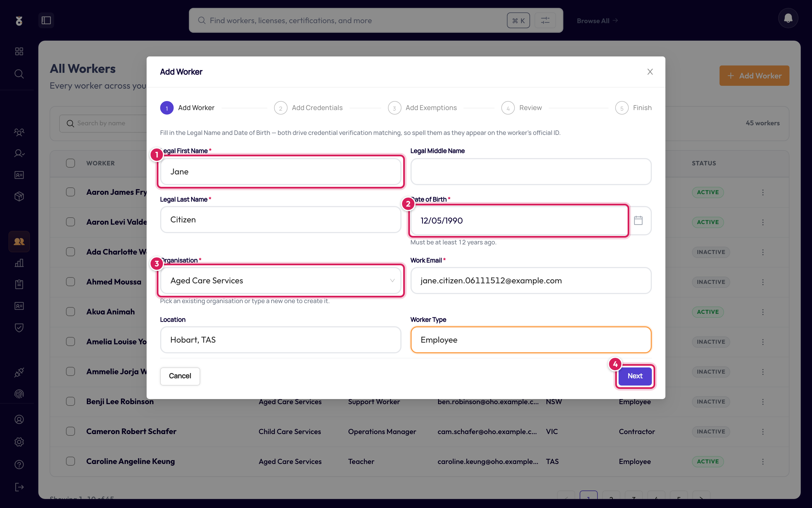The image size is (812, 508).
Task: Click the ⌘ K shortcut button
Action: (x=518, y=21)
